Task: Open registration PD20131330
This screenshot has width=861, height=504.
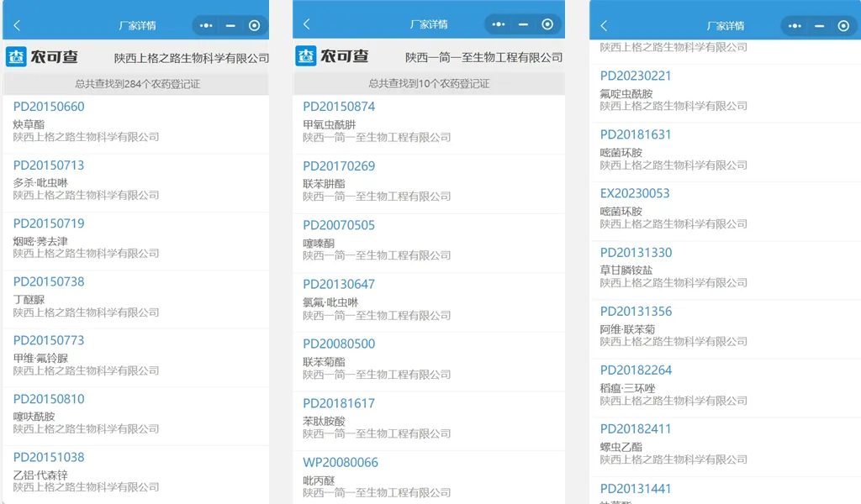Action: tap(636, 252)
